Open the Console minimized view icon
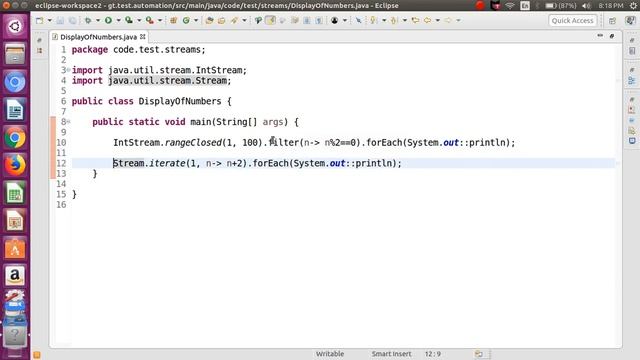The image size is (640, 360). [632, 141]
